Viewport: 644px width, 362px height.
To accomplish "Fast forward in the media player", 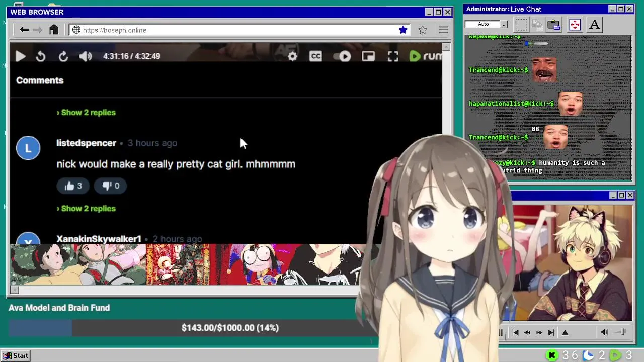I will [539, 332].
